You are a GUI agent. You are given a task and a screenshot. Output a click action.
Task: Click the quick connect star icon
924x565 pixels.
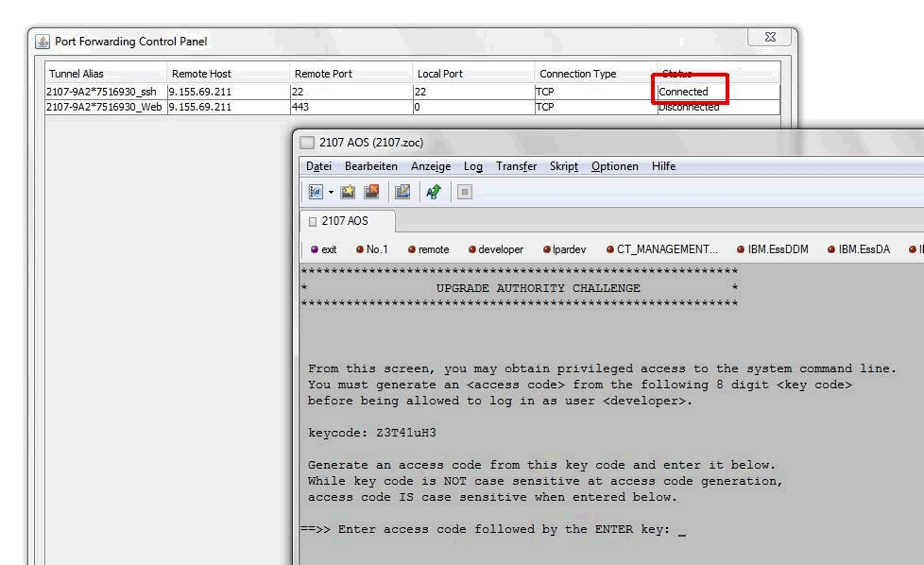(348, 192)
